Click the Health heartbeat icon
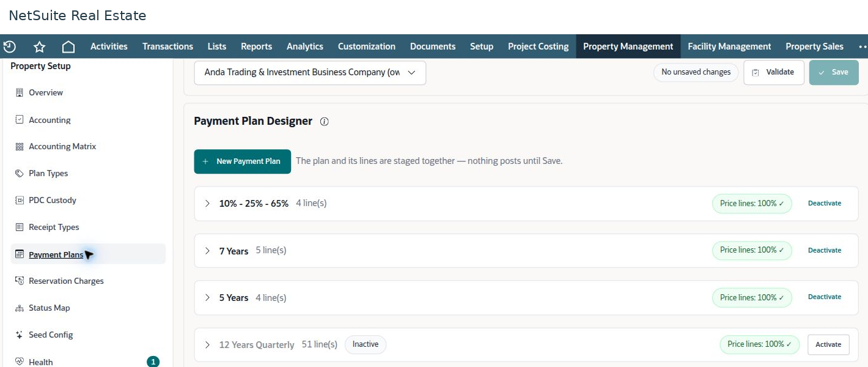The width and height of the screenshot is (868, 367). 19,362
